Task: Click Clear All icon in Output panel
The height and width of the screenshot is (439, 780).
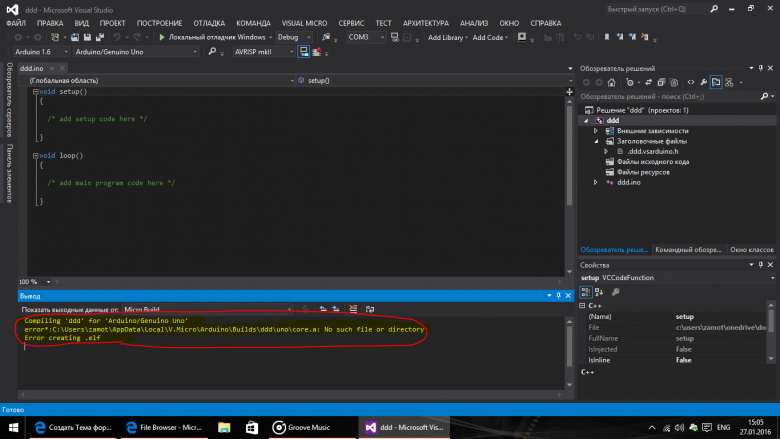Action: tap(353, 309)
